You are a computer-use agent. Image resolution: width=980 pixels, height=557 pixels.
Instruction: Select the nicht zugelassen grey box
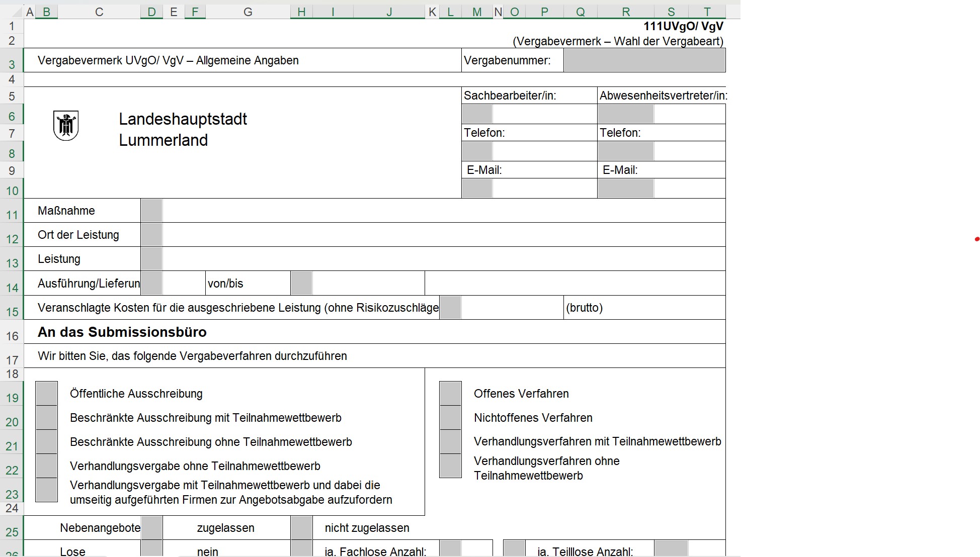point(301,528)
